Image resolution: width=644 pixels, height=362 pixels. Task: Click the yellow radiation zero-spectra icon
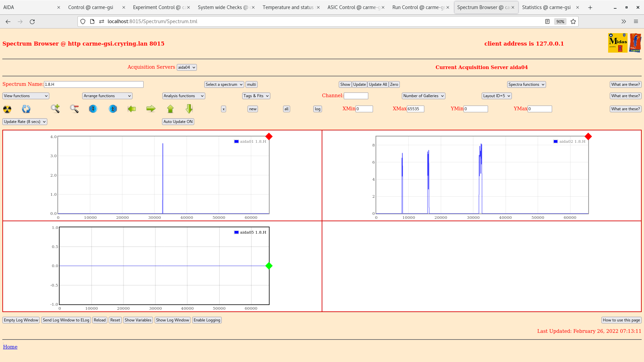click(x=7, y=109)
